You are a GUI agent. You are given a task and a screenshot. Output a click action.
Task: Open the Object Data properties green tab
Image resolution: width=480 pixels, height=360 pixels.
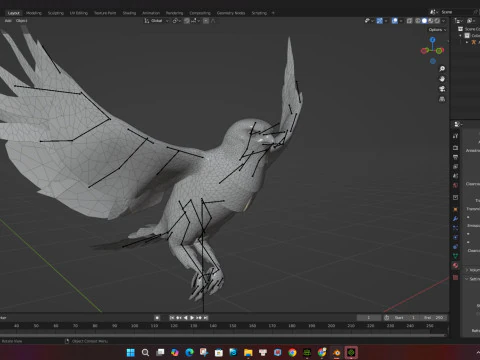point(455,256)
